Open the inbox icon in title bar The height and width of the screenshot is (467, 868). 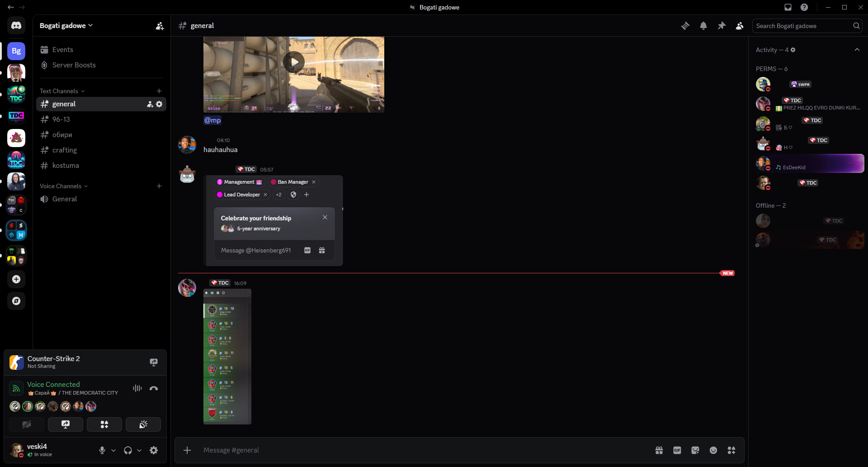click(x=788, y=7)
